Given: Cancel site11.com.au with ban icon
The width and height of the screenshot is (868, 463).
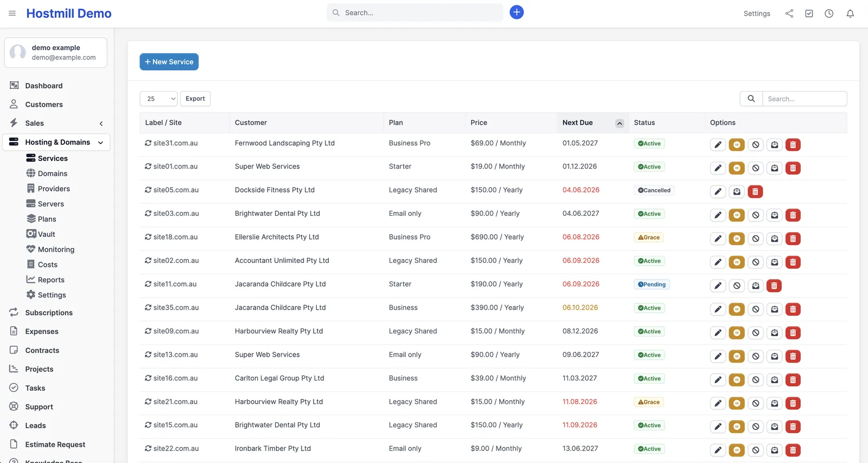Looking at the screenshot, I should pos(737,286).
